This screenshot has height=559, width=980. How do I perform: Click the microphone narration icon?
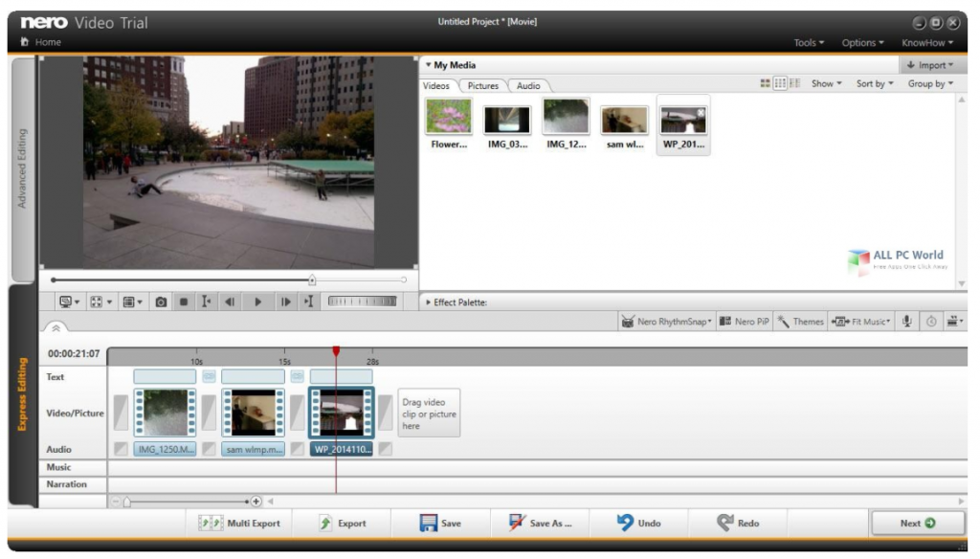pyautogui.click(x=907, y=322)
